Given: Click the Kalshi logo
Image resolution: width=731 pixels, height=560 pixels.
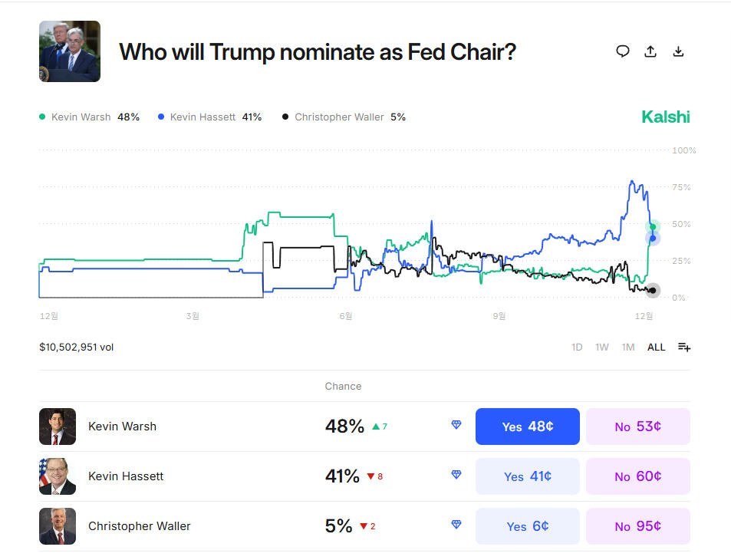Looking at the screenshot, I should (x=665, y=117).
